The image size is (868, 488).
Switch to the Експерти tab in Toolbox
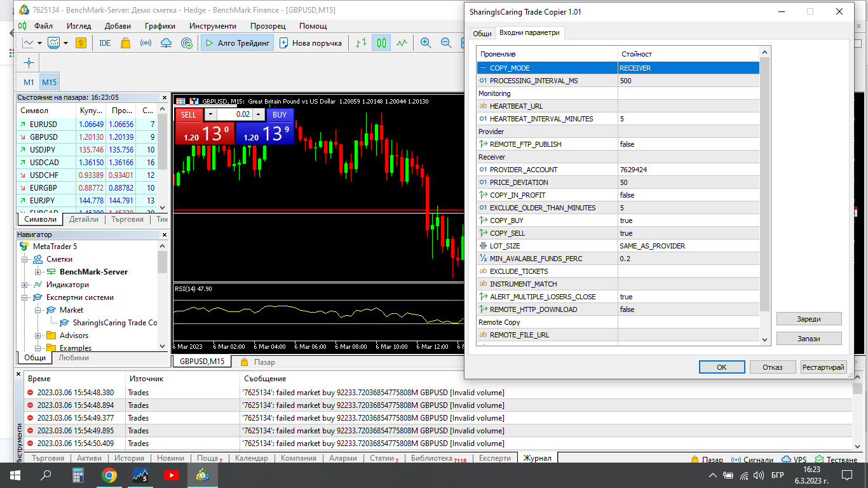point(495,458)
